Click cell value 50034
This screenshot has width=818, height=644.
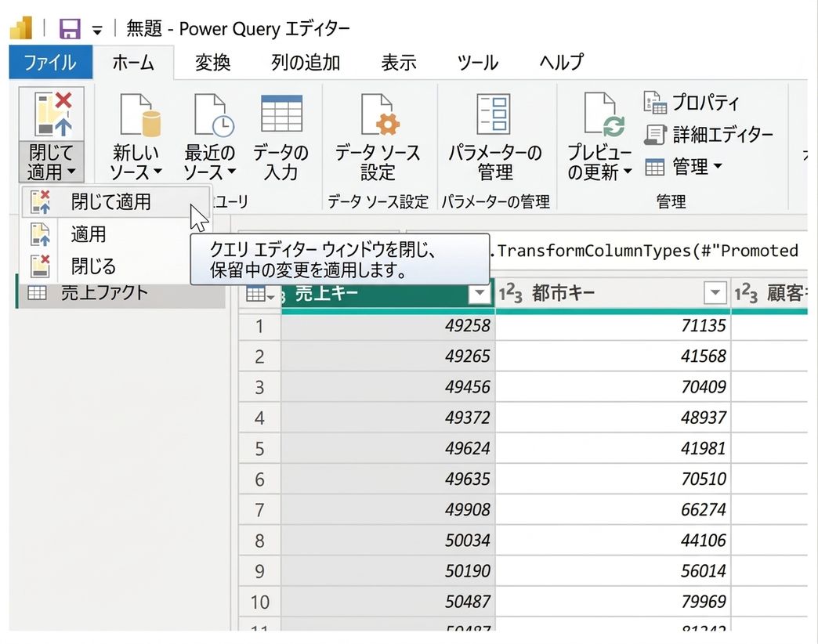pyautogui.click(x=468, y=541)
